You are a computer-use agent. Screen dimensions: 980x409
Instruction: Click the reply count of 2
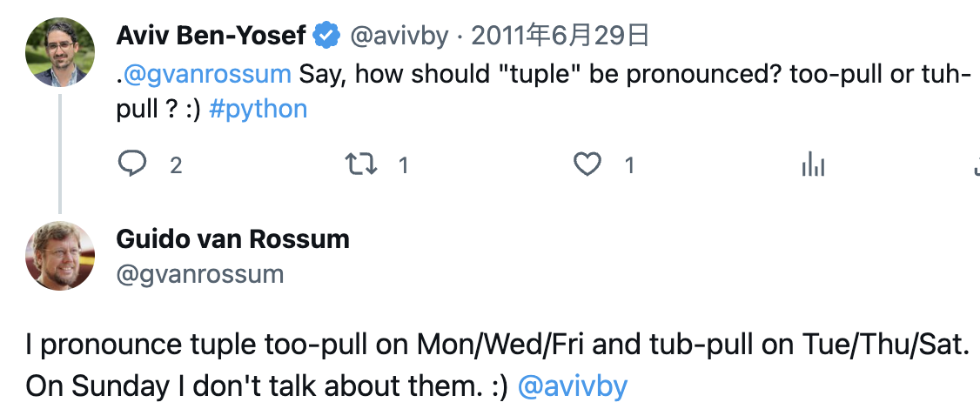[176, 164]
